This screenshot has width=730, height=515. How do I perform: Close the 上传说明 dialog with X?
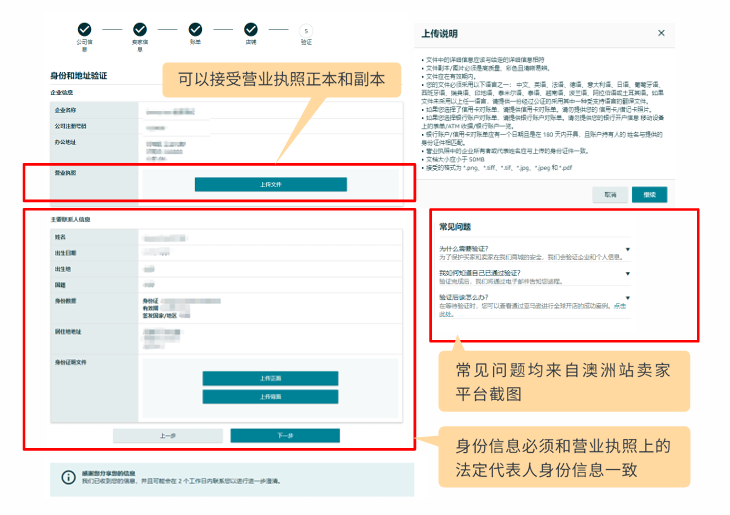(661, 33)
